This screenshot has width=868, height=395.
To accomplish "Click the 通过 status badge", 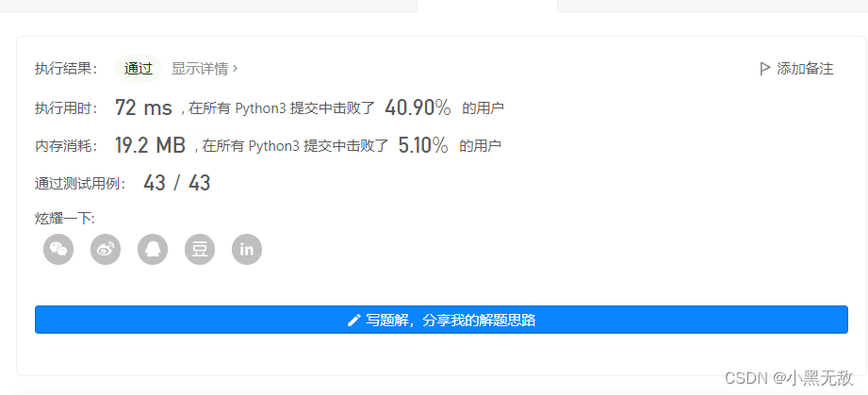I will (139, 69).
